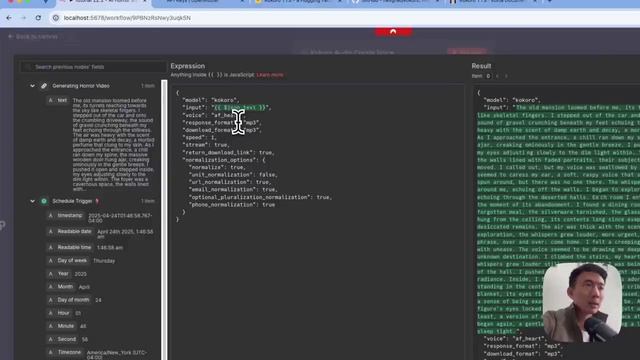Screen dimensions: 640x360
Task: Click the 'Thursday' value next to Day of week
Action: pyautogui.click(x=104, y=261)
